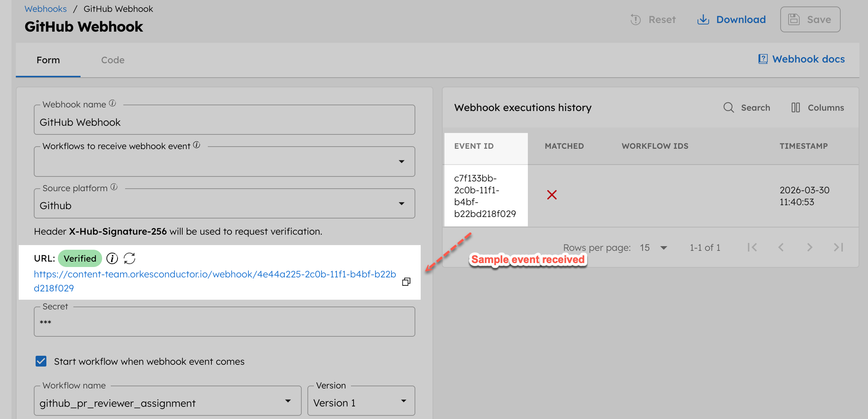The height and width of the screenshot is (419, 868).
Task: Download the webhook definition
Action: tap(731, 19)
